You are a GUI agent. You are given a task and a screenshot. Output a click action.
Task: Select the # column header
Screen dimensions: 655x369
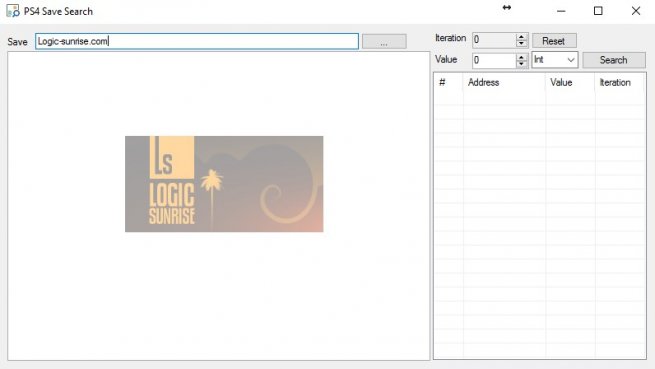449,82
